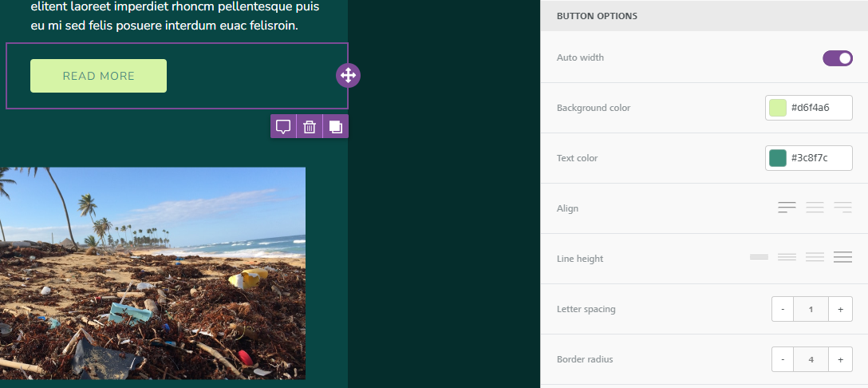868x388 pixels.
Task: Click the move handle on the selected block
Action: coord(348,75)
